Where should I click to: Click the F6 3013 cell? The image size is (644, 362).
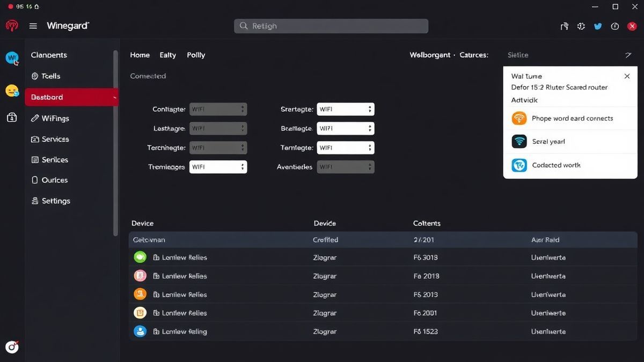[x=426, y=257]
